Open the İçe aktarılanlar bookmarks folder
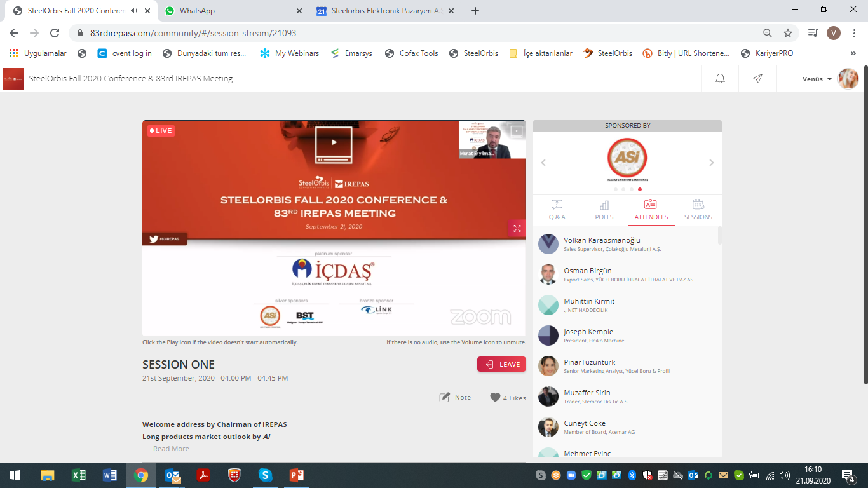The width and height of the screenshot is (868, 488). click(541, 53)
